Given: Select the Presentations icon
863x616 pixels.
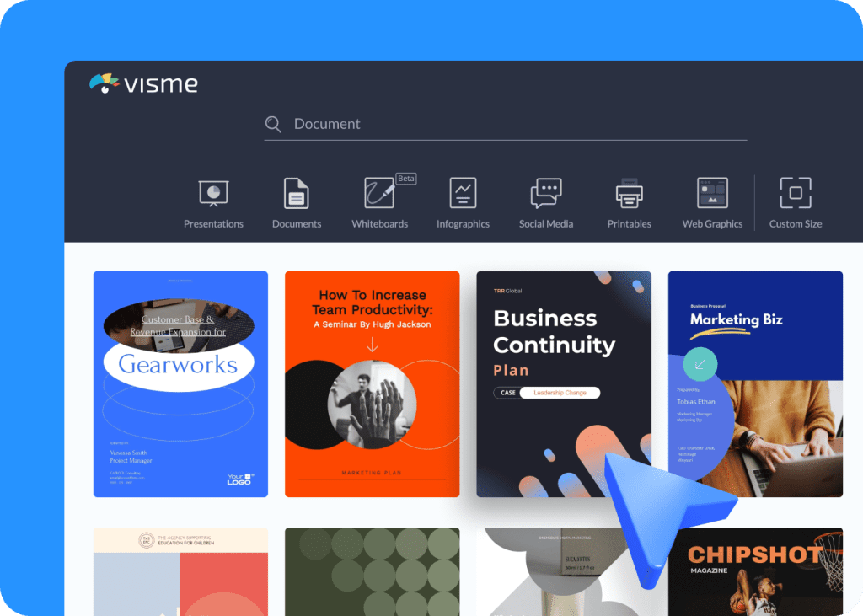Looking at the screenshot, I should 213,193.
